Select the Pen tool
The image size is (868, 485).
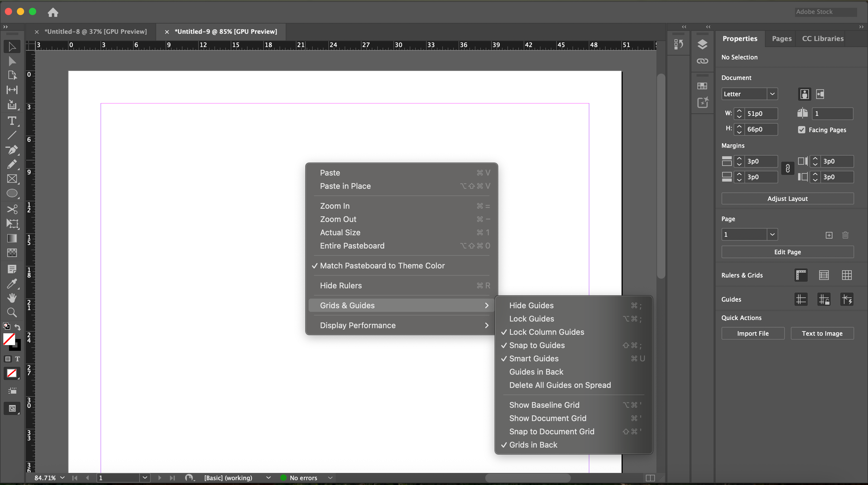click(12, 149)
